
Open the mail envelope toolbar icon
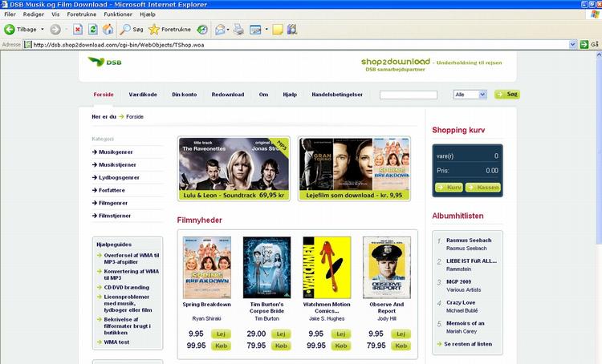(x=220, y=30)
